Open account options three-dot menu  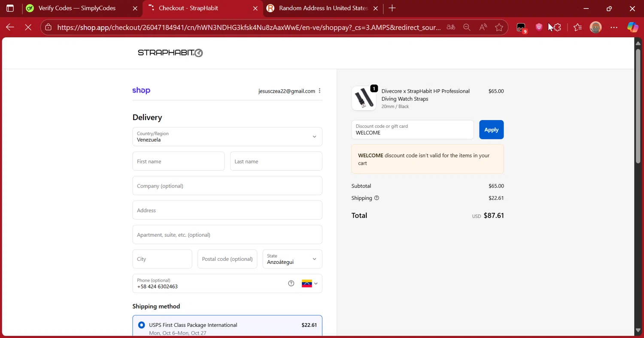point(319,91)
